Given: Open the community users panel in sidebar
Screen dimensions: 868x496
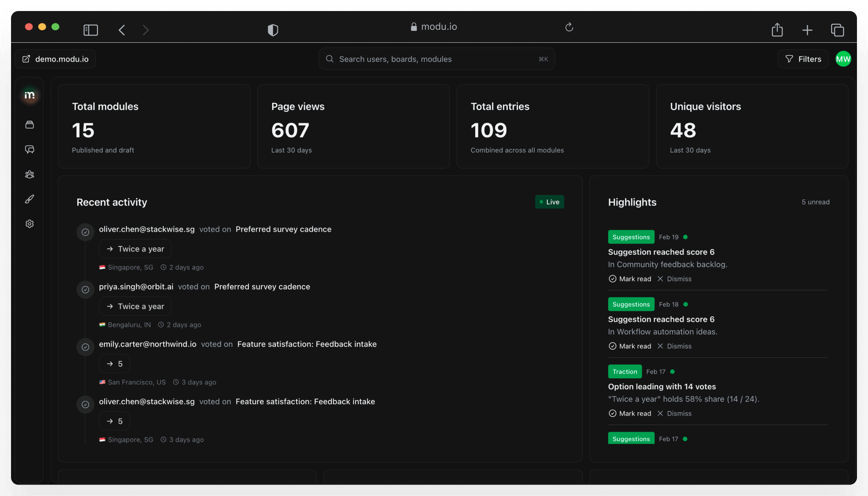Looking at the screenshot, I should tap(29, 174).
